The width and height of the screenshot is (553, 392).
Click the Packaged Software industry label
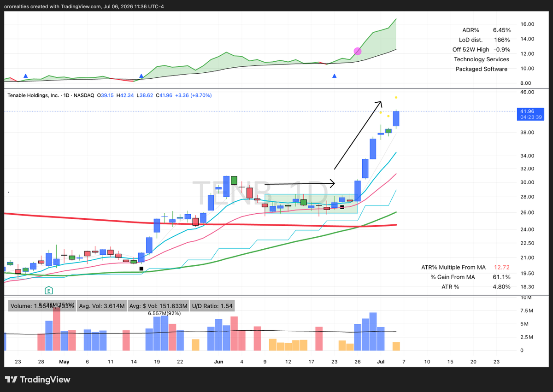click(482, 69)
